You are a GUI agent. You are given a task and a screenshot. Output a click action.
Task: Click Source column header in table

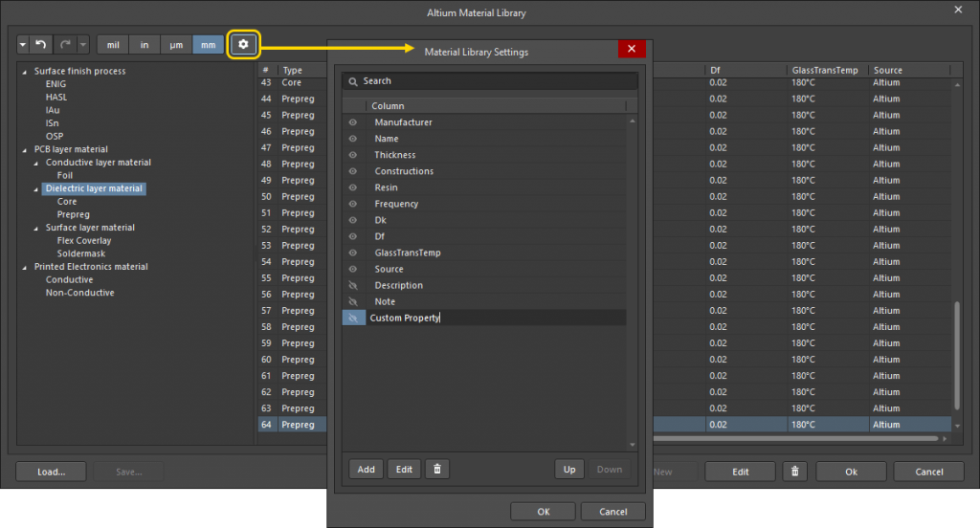(x=888, y=70)
